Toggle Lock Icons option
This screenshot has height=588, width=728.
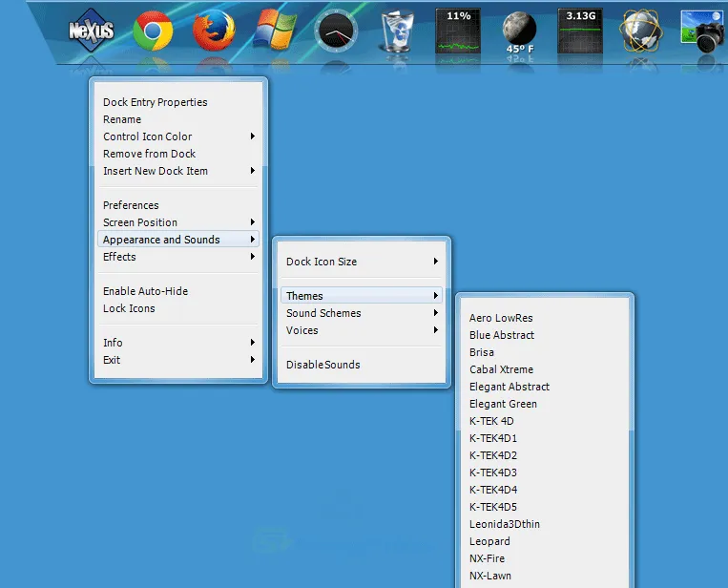point(178,308)
